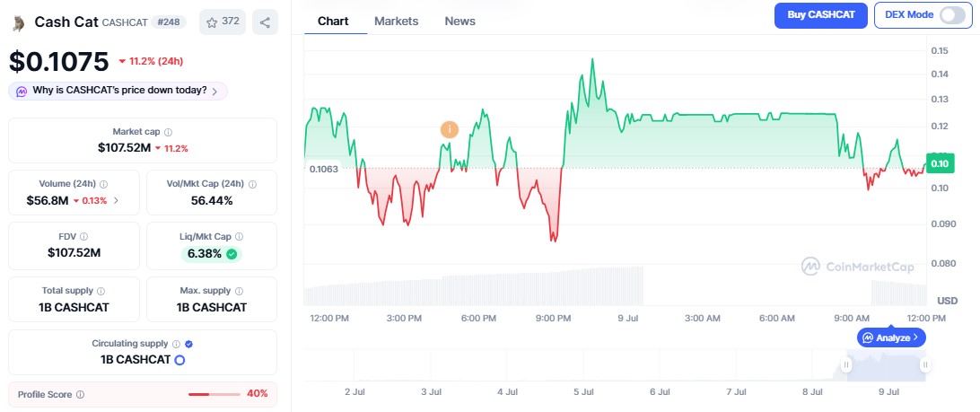Expand Volume (24h) details chevron
980x412 pixels.
tap(117, 201)
